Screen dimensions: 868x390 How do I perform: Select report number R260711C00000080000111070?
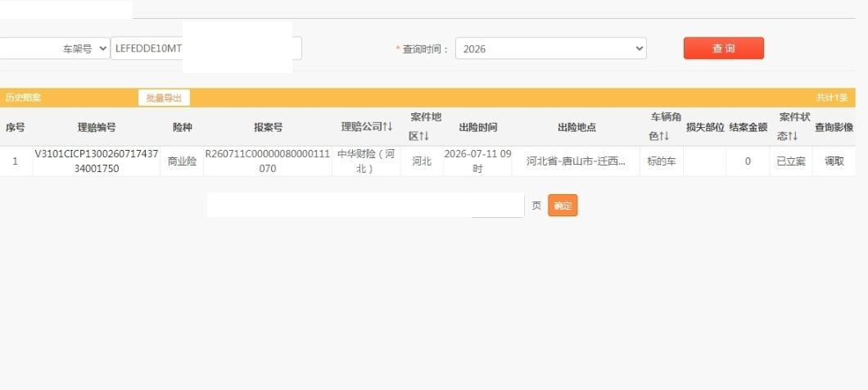(268, 161)
